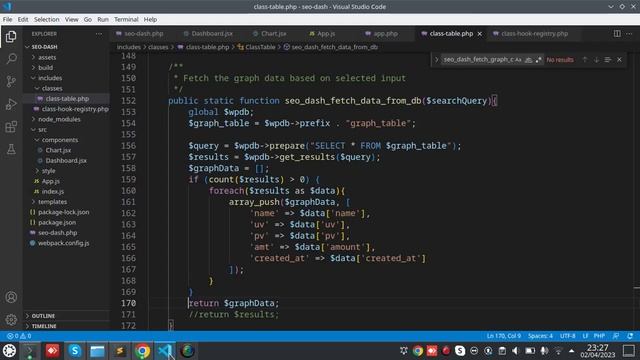
Task: Go to previous find match
Action: click(584, 60)
